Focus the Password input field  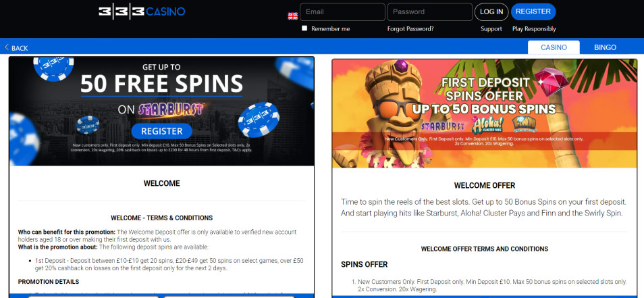(x=429, y=12)
